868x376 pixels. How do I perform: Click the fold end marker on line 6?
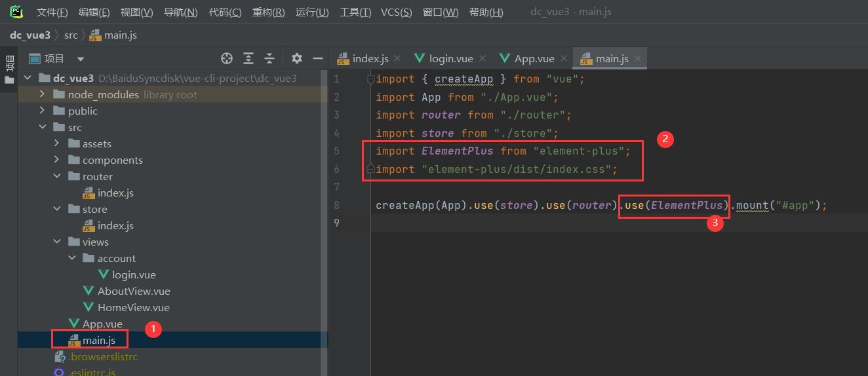point(371,169)
